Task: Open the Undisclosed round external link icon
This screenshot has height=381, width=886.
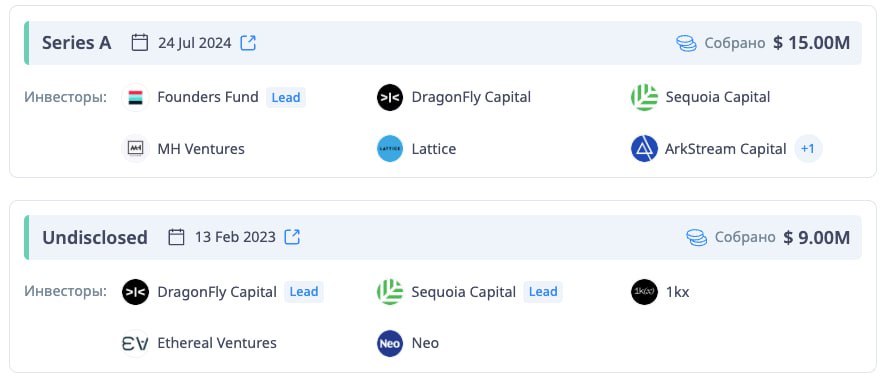Action: tap(292, 237)
